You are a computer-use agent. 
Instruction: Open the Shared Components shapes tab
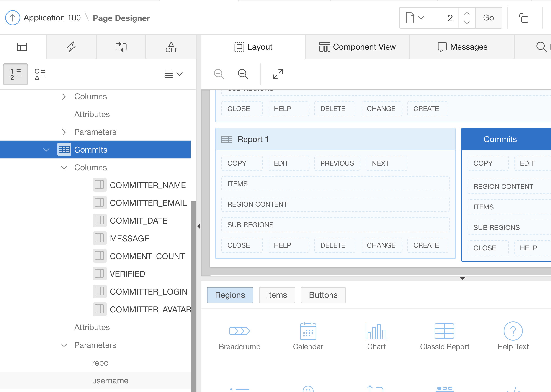pyautogui.click(x=170, y=47)
